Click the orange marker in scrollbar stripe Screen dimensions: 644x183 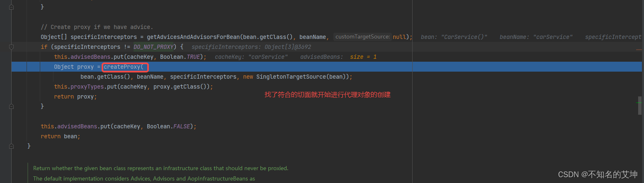click(x=639, y=50)
